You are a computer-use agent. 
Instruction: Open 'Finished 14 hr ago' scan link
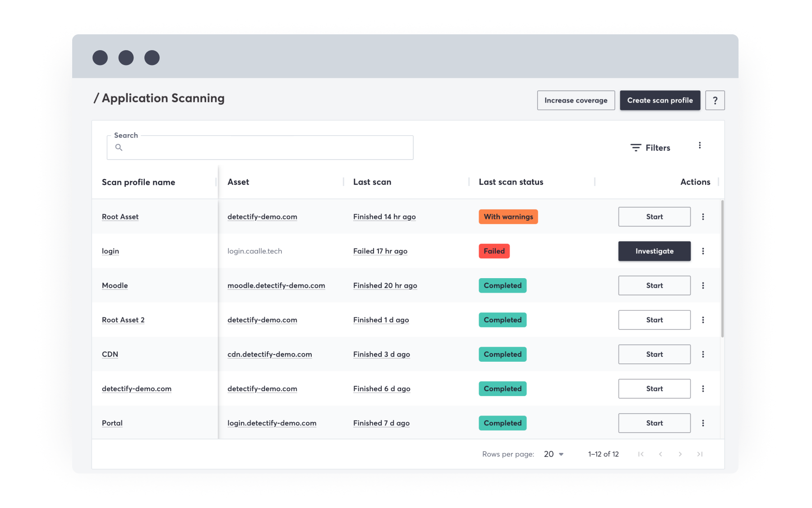(x=384, y=217)
